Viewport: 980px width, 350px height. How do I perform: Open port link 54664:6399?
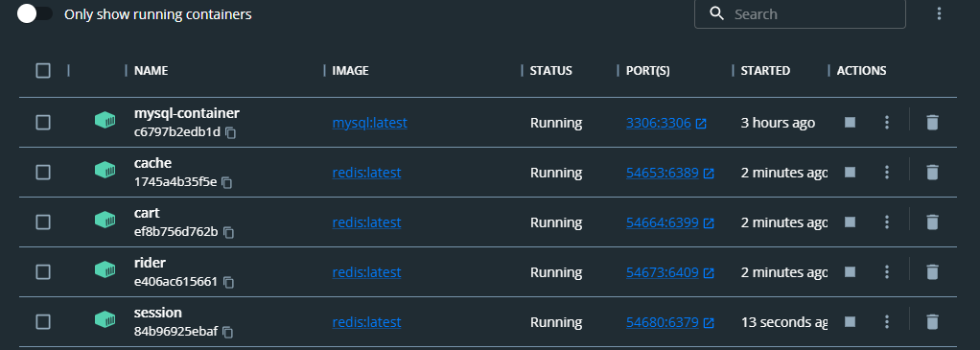click(x=670, y=222)
